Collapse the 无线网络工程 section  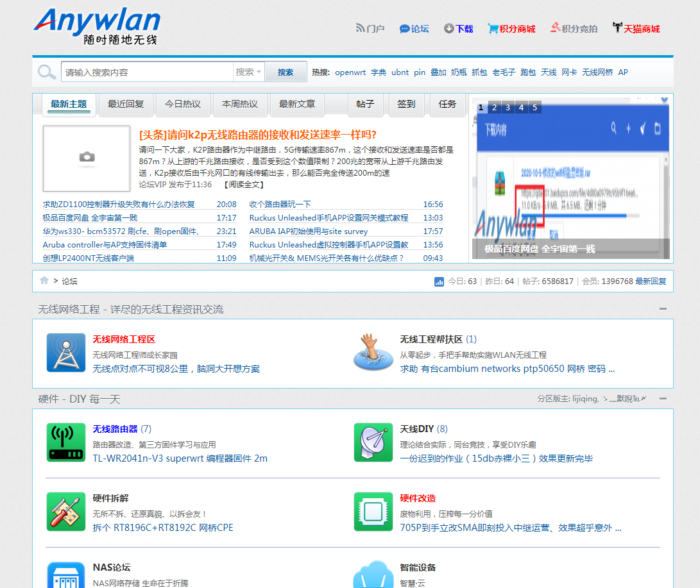coord(663,309)
